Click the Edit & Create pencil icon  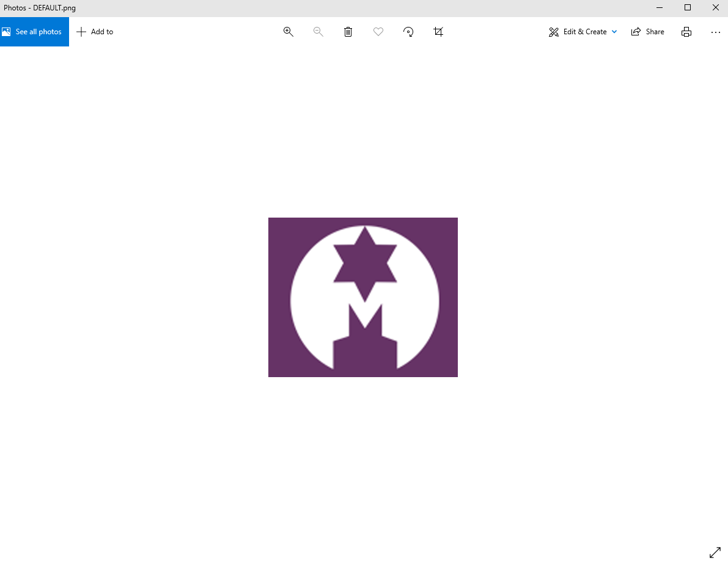(553, 31)
